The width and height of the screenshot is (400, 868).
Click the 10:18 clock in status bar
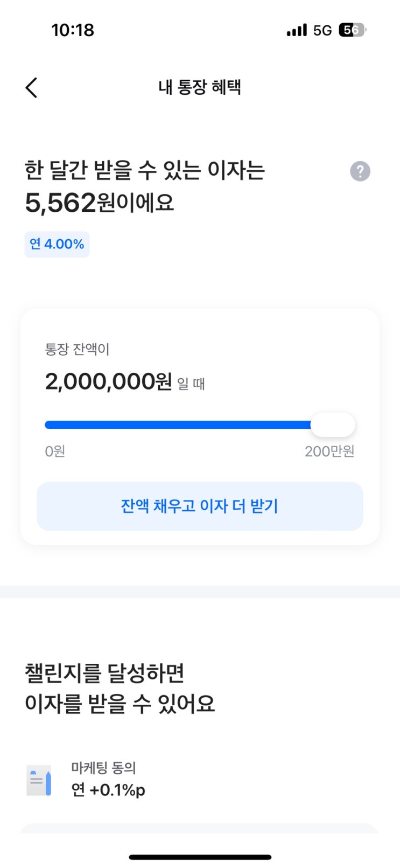[73, 30]
